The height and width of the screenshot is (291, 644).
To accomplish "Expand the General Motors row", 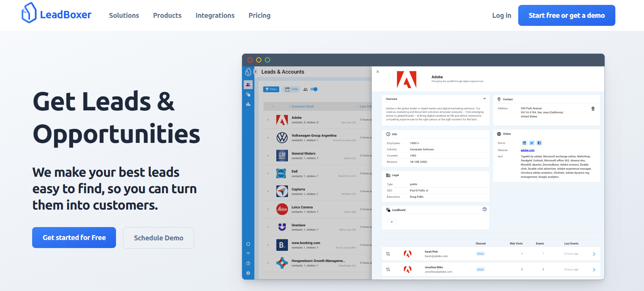I will click(x=268, y=156).
